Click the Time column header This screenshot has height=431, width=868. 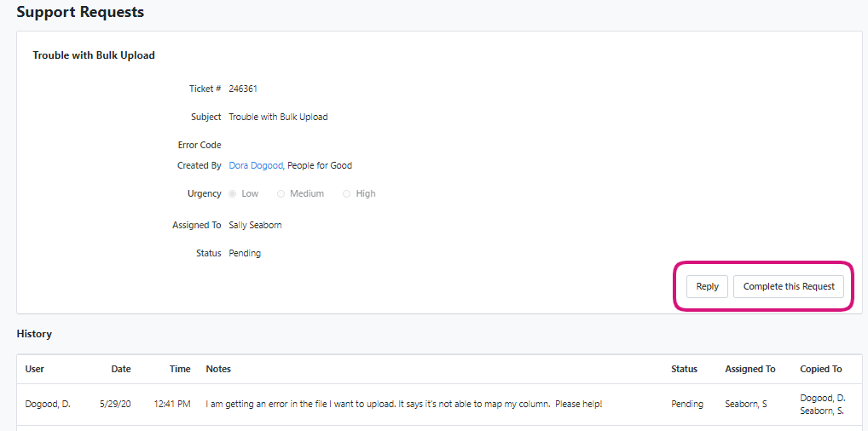180,369
